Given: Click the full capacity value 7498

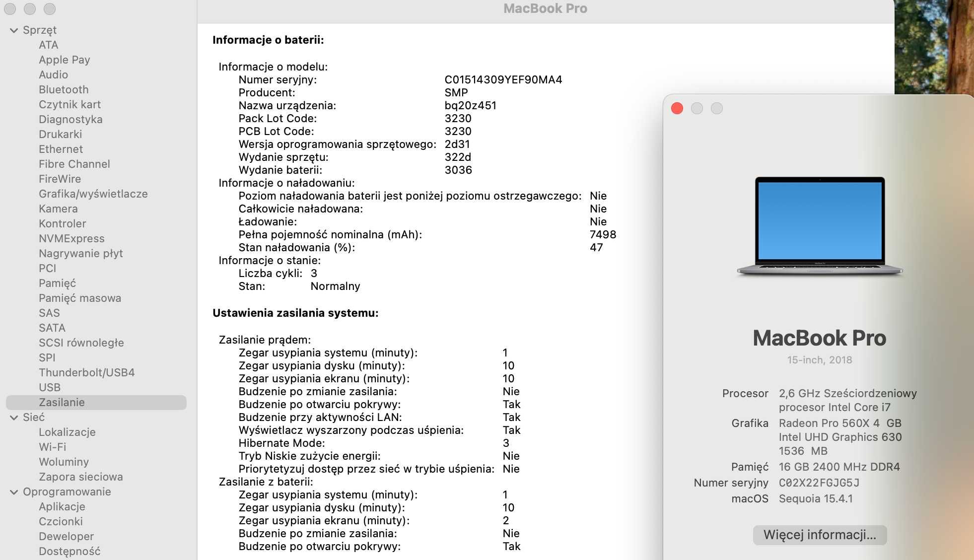Looking at the screenshot, I should coord(603,234).
